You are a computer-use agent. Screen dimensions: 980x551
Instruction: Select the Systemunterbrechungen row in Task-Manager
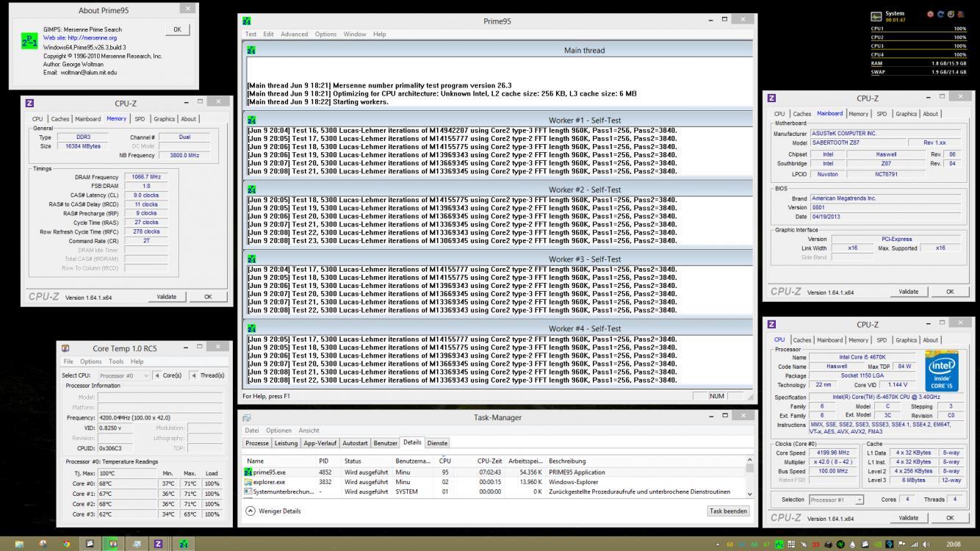496,491
